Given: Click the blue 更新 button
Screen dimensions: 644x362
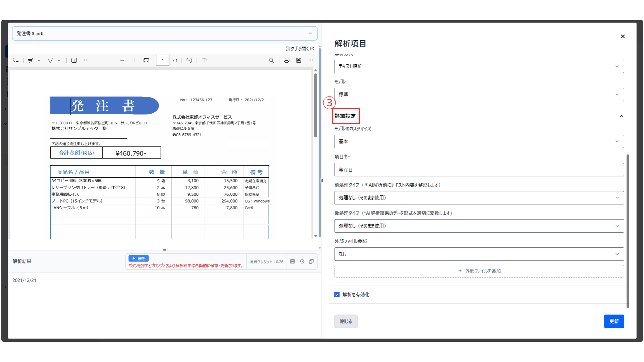Looking at the screenshot, I should [614, 321].
